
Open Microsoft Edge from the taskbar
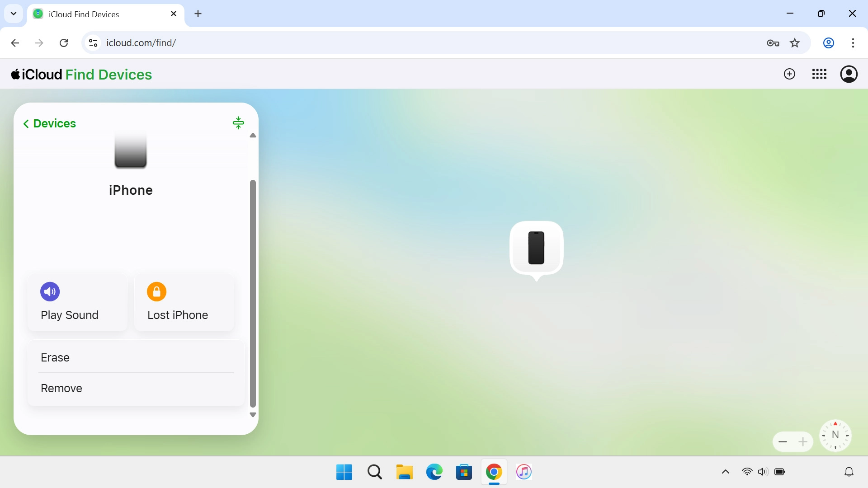click(434, 472)
